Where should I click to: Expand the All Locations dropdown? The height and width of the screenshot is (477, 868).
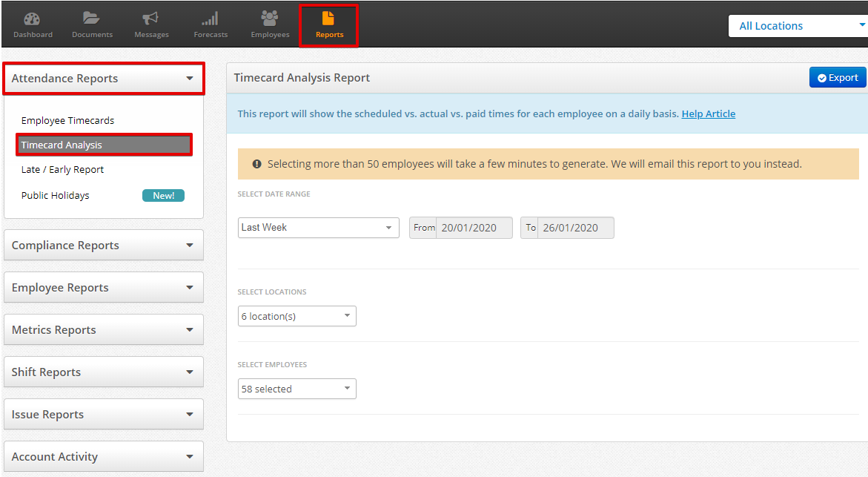tap(798, 26)
